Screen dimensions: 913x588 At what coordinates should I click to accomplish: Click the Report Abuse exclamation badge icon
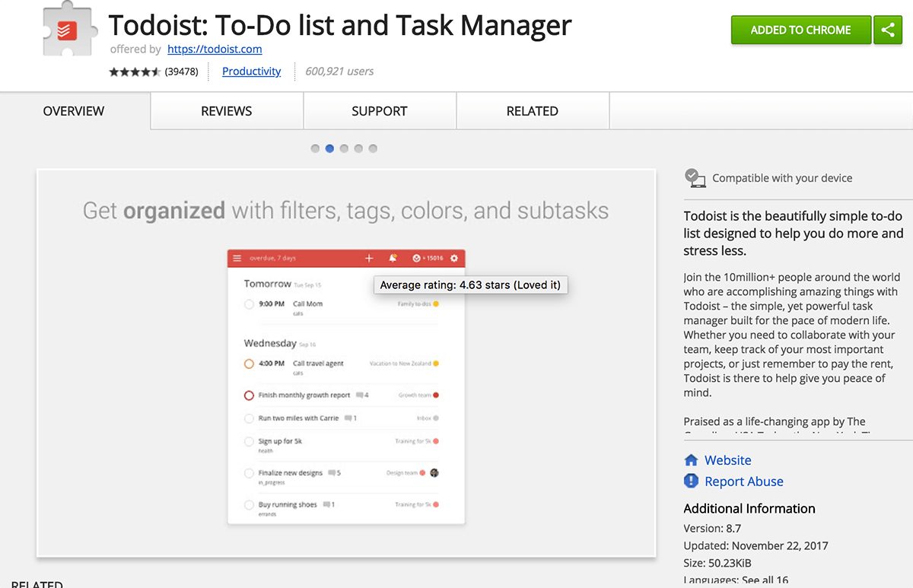(x=691, y=482)
